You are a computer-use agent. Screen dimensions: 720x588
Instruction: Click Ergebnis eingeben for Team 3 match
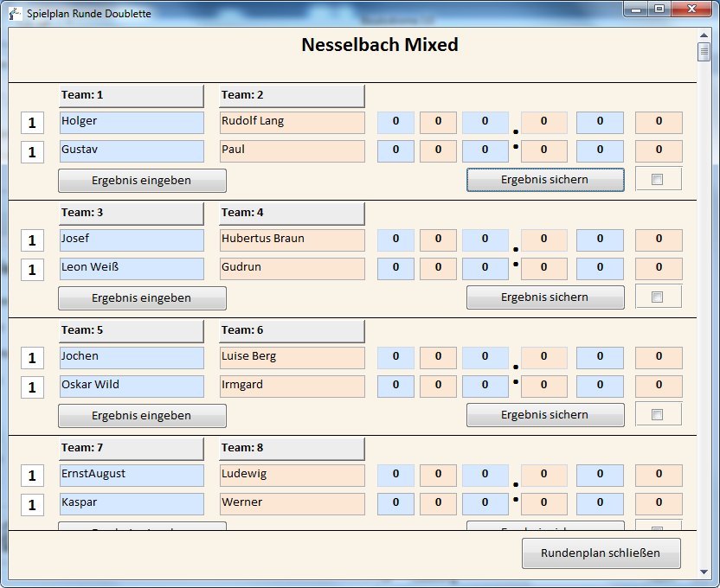point(142,297)
